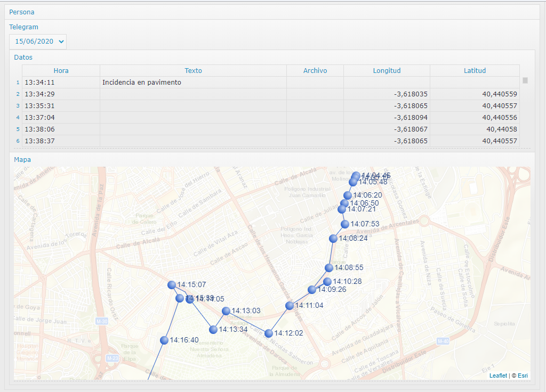Select the 14:07:53 map marker
The height and width of the screenshot is (392, 546).
coord(345,224)
